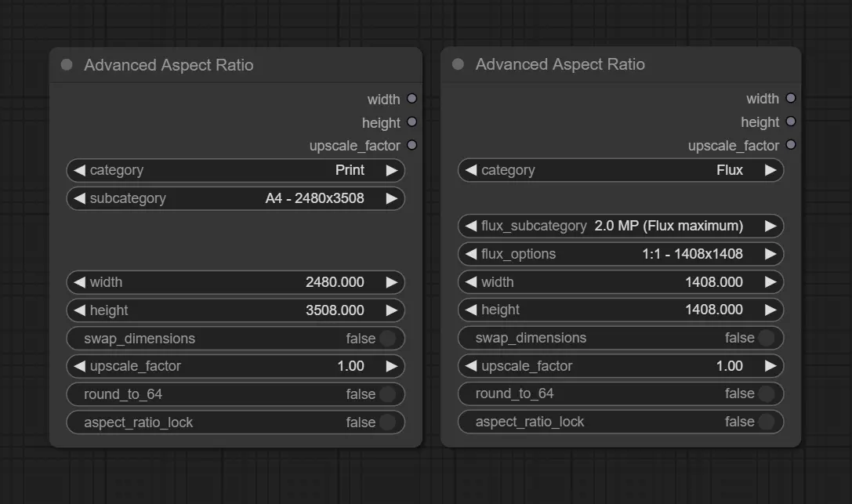The width and height of the screenshot is (852, 504).
Task: Click the left node's upscale_factor 1.00 slider
Action: point(235,366)
